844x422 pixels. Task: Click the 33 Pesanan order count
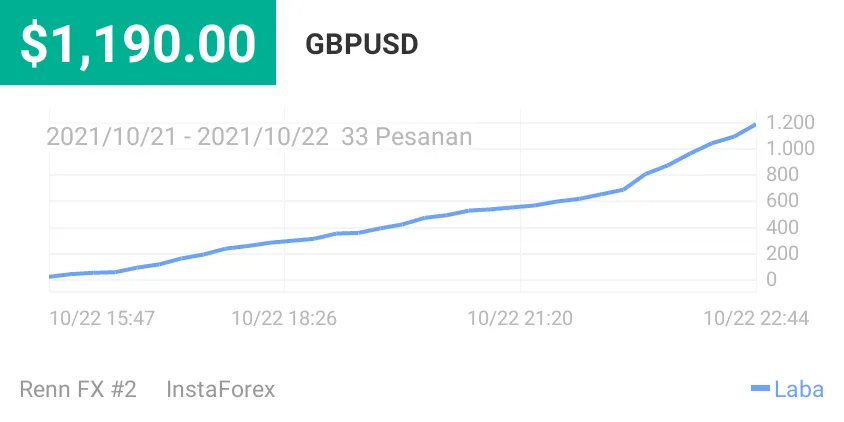[407, 137]
